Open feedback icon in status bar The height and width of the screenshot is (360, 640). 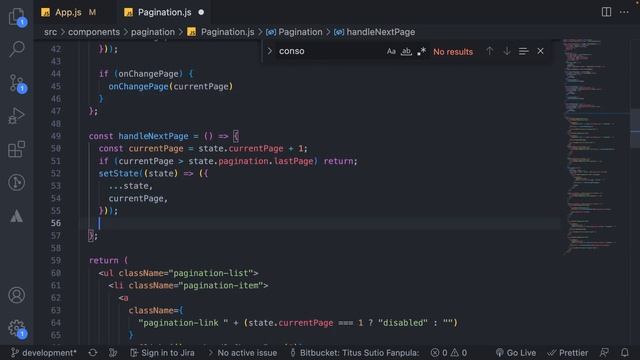click(x=604, y=353)
